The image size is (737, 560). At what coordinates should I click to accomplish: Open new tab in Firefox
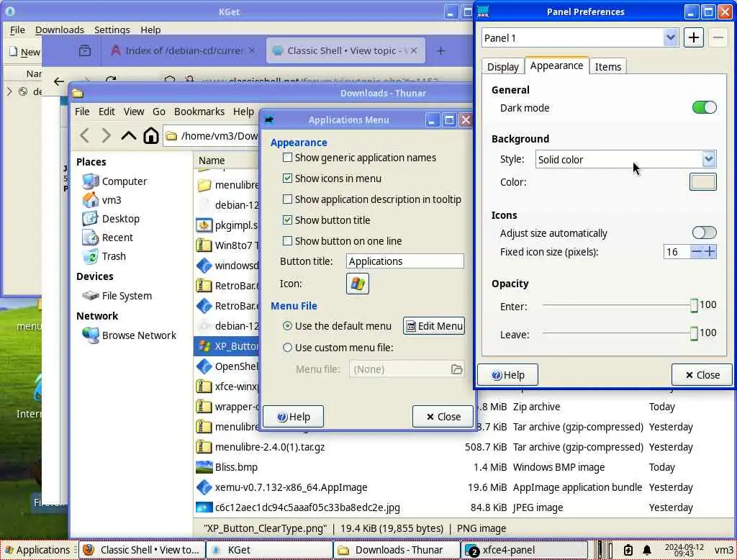click(440, 51)
